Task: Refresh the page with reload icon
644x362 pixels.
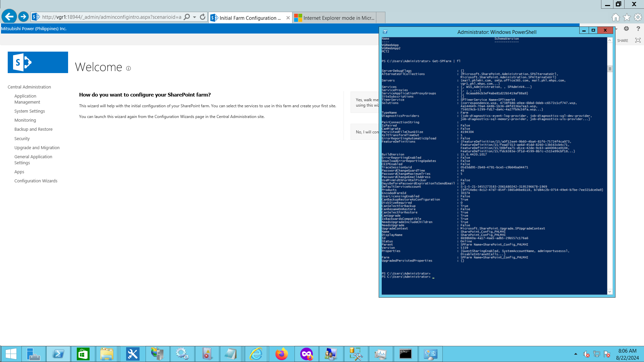Action: [x=203, y=17]
